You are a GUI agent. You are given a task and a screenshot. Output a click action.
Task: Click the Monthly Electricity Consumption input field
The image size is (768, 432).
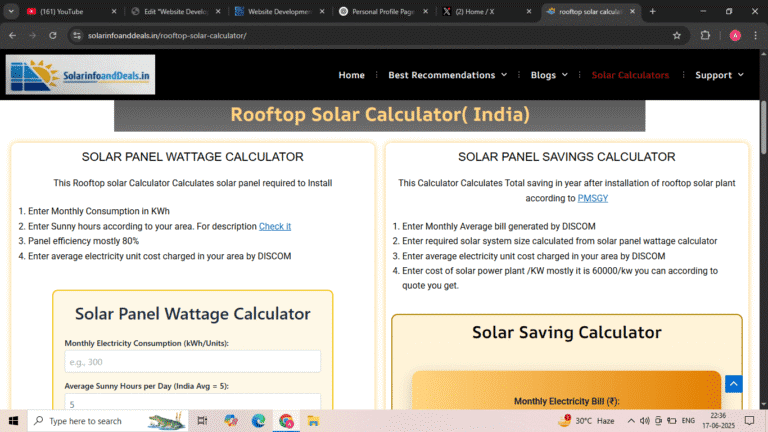(x=192, y=361)
